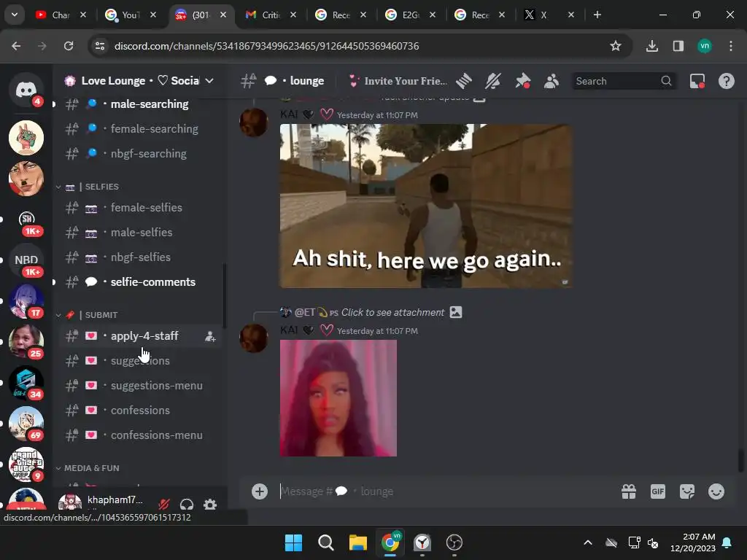Image resolution: width=747 pixels, height=560 pixels.
Task: Click create invite icon beside apply-4-staff
Action: [x=210, y=337]
